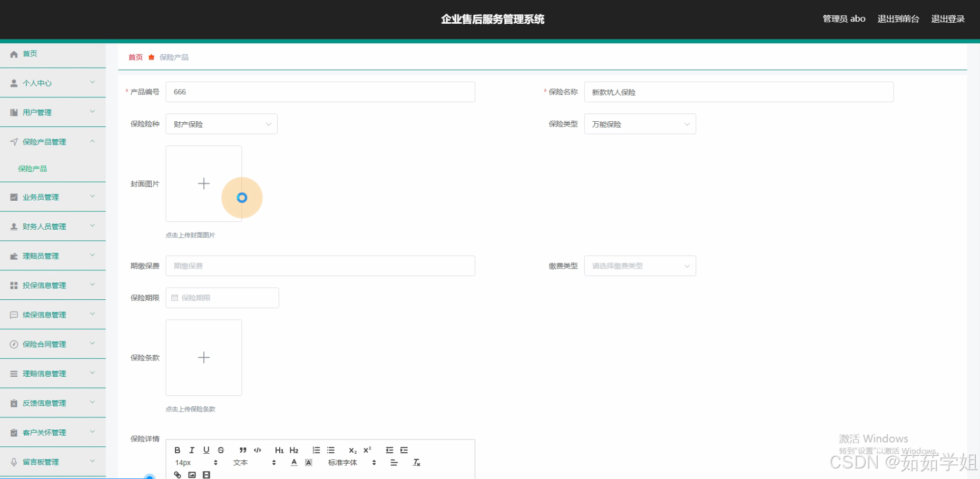Screen dimensions: 980x479
Task: Insert an ordered list in the editor
Action: (x=316, y=450)
